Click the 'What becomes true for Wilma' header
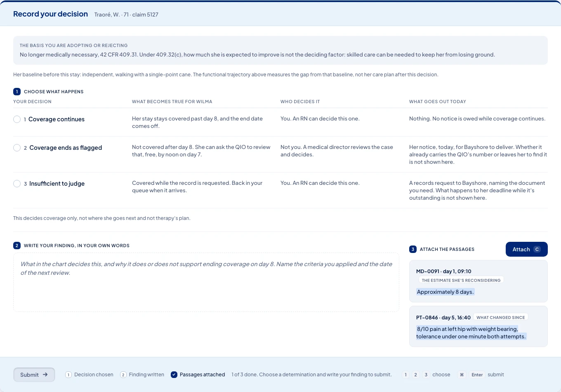This screenshot has width=561, height=392. point(172,102)
